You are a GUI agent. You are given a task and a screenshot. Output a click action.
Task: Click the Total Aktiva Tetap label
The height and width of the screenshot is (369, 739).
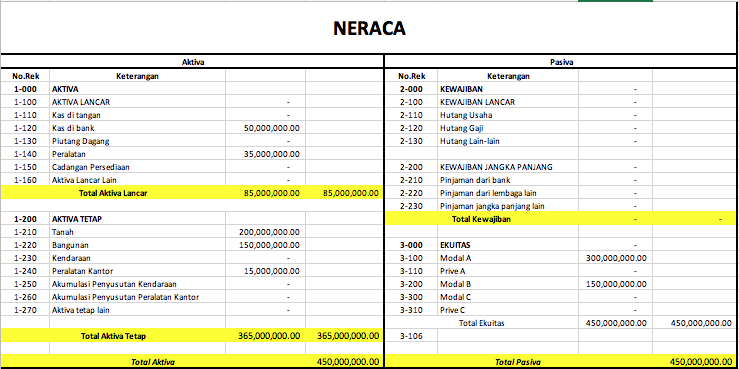pos(114,336)
